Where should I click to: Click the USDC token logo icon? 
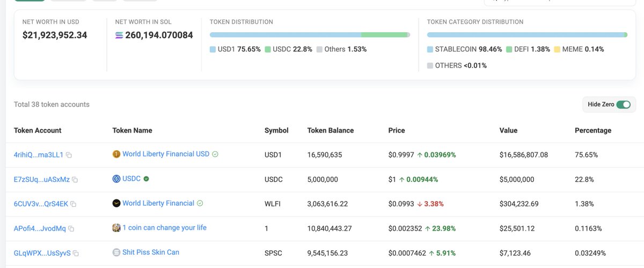pos(116,179)
